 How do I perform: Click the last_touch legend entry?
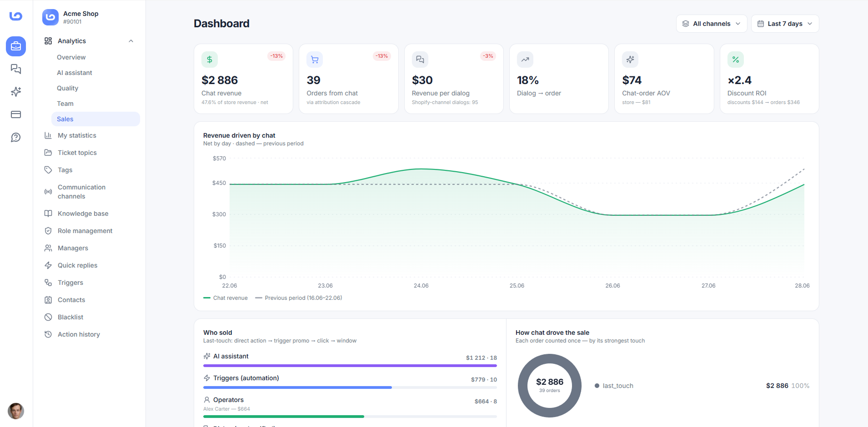coord(614,386)
